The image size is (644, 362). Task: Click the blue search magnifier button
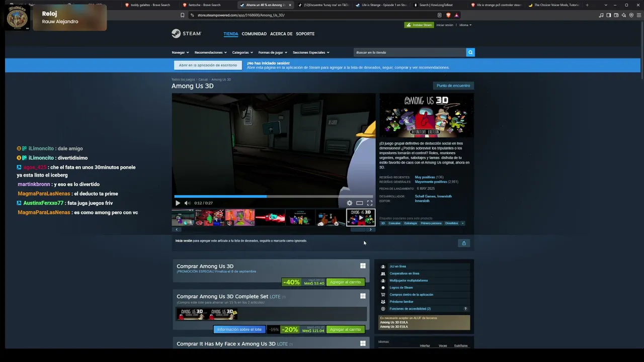click(x=470, y=52)
